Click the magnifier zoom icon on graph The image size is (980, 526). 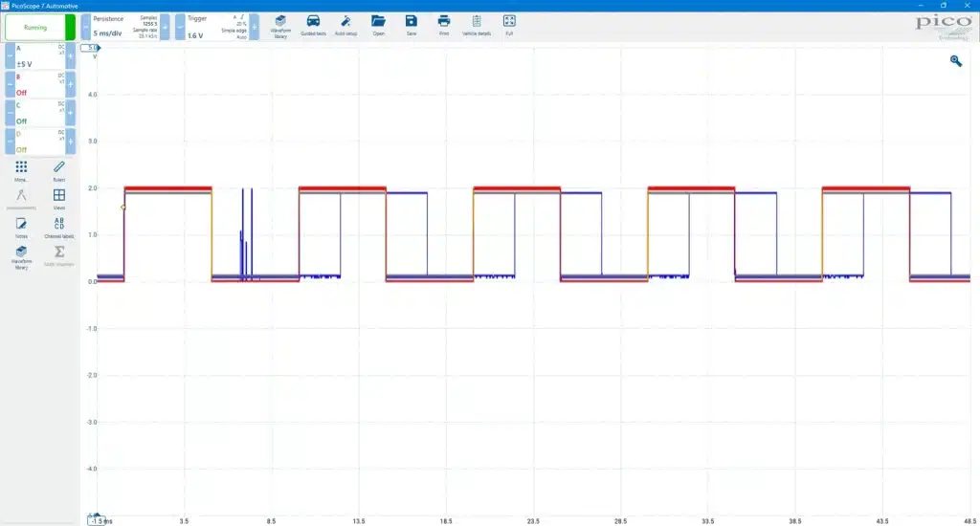coord(956,60)
